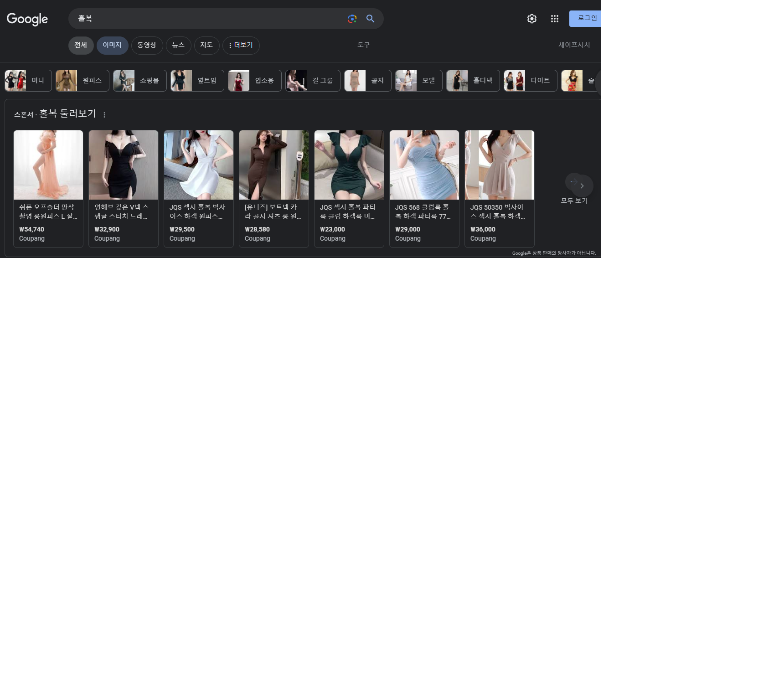The image size is (784, 700).
Task: Click the magnifier search icon
Action: click(370, 19)
